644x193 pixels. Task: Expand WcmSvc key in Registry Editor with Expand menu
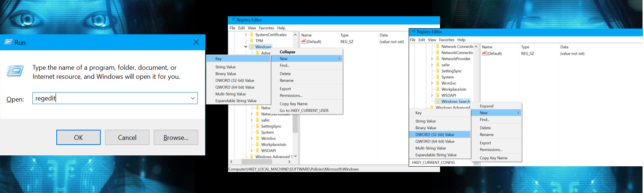[x=432, y=83]
